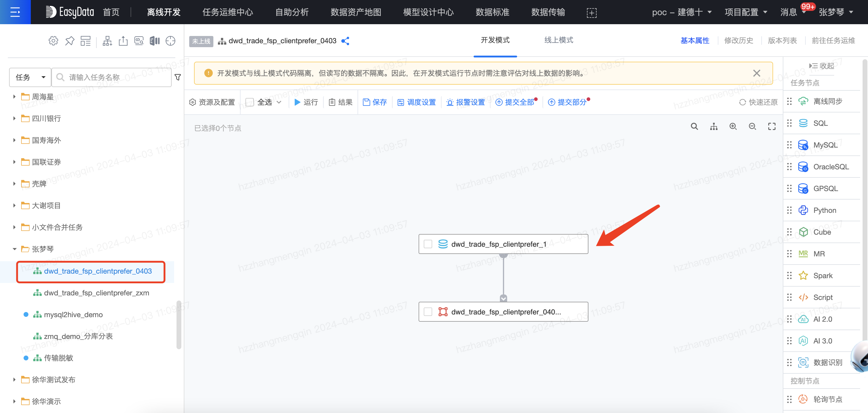
Task: Click the workflow hierarchy icon in the left toolbar
Action: click(x=107, y=41)
